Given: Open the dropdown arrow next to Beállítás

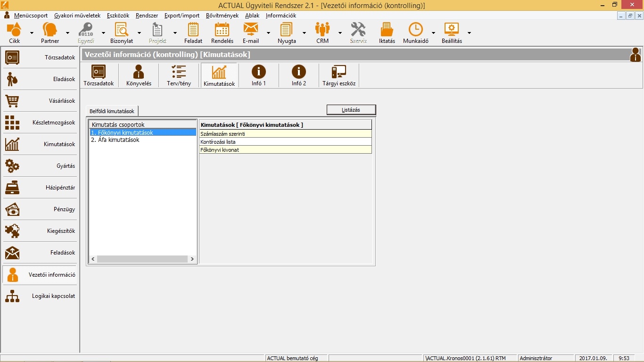Looking at the screenshot, I should [469, 33].
